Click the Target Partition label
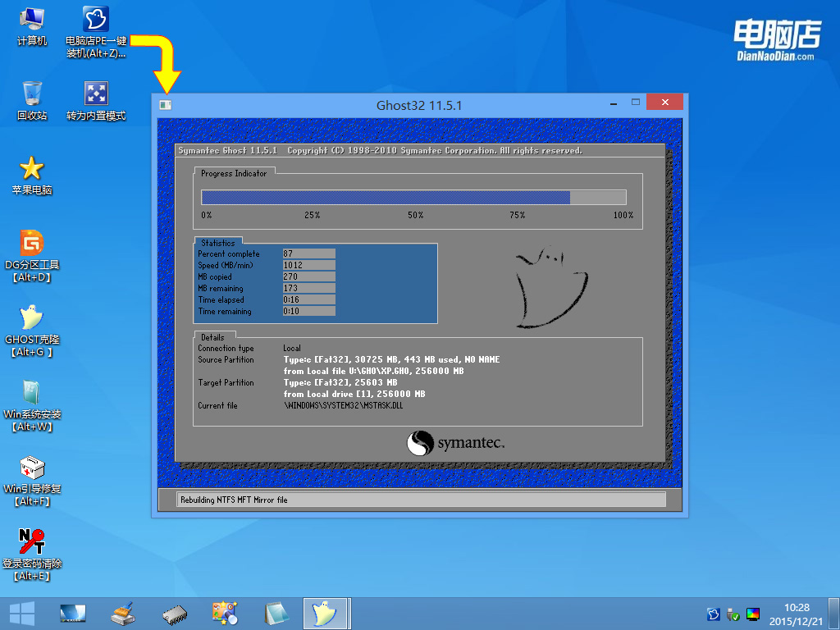This screenshot has width=840, height=630. 226,382
